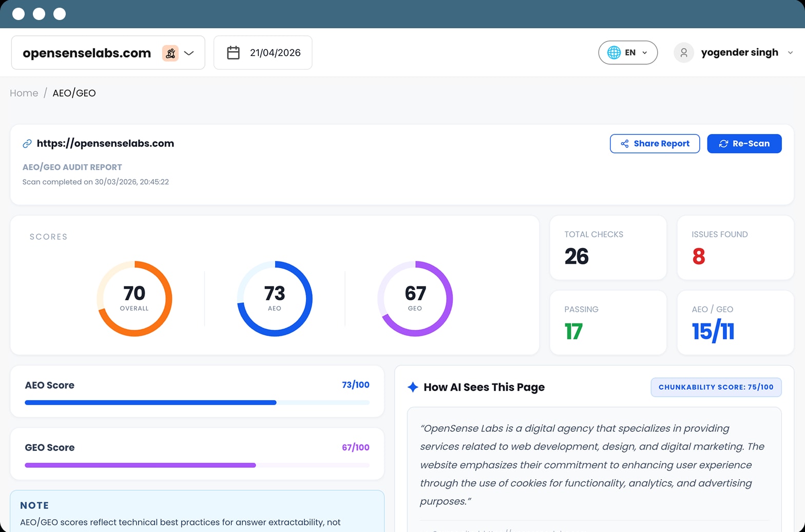Click the How AI Sees This Page heading
Image resolution: width=805 pixels, height=532 pixels.
484,387
